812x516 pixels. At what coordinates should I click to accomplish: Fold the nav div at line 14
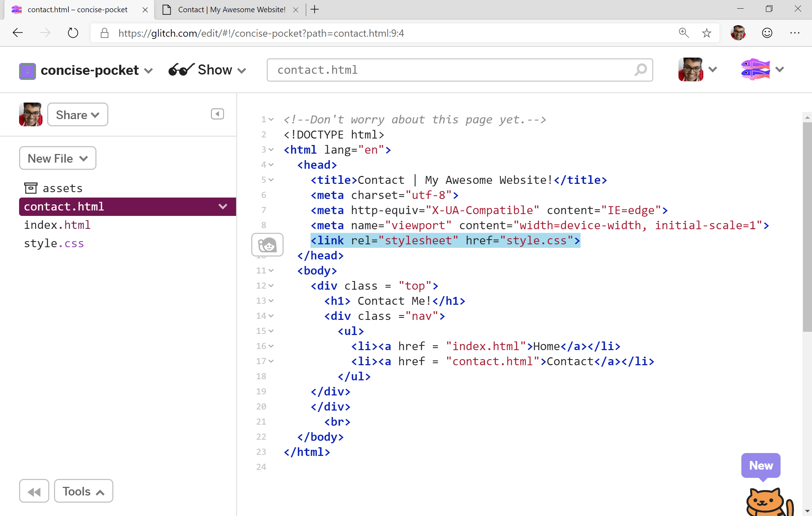(271, 316)
